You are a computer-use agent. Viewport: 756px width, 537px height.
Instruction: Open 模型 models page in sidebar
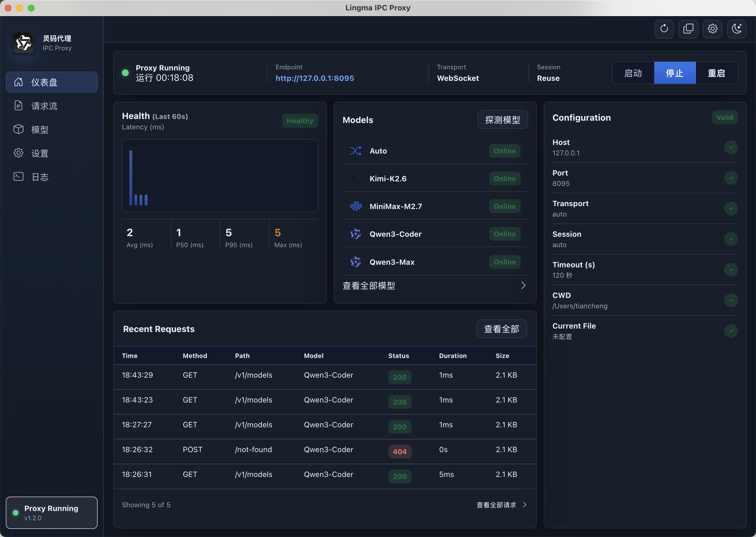pos(52,129)
